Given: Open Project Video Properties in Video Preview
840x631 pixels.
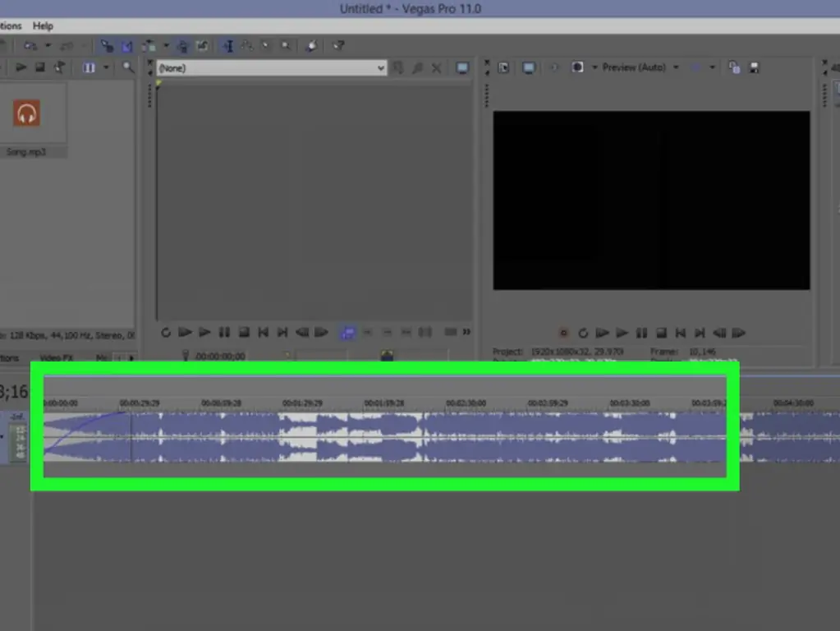Looking at the screenshot, I should tap(503, 67).
